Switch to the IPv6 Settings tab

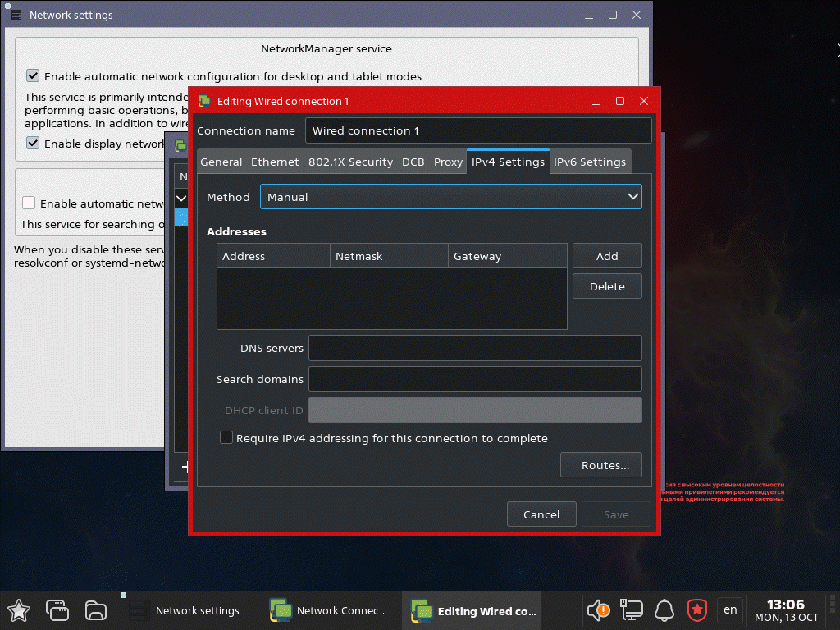pos(589,162)
